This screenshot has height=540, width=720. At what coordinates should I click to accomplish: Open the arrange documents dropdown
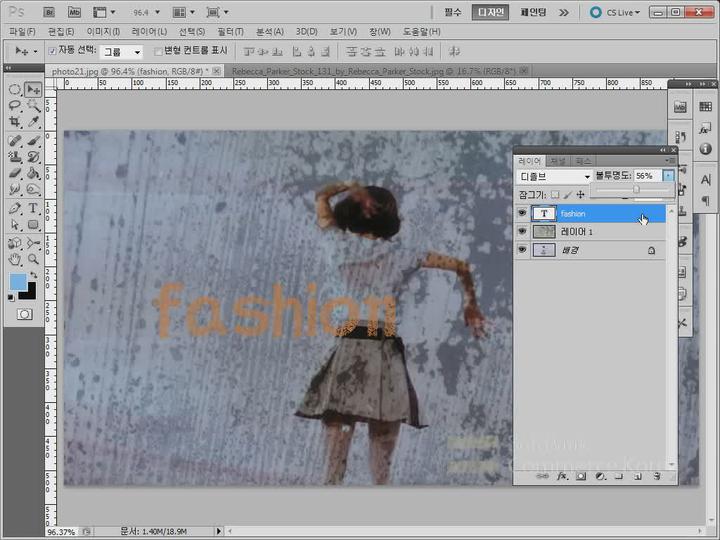tap(184, 12)
